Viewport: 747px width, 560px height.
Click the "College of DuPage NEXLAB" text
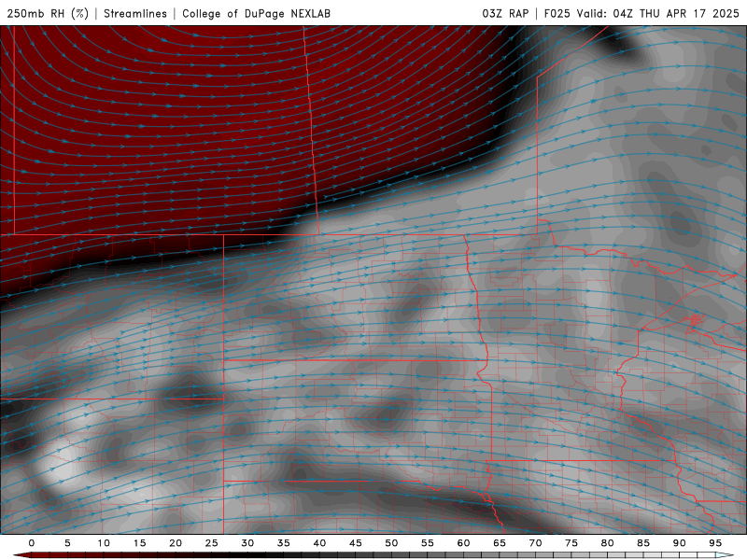point(256,13)
